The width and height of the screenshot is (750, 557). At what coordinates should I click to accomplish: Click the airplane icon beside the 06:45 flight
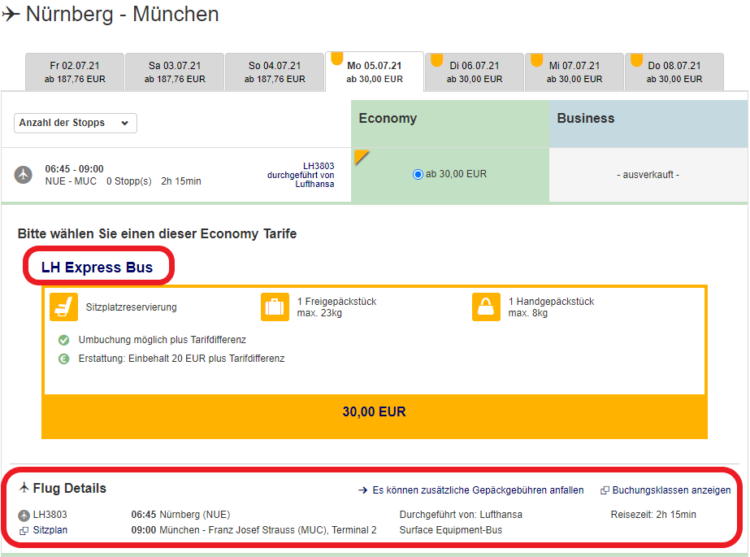(23, 175)
